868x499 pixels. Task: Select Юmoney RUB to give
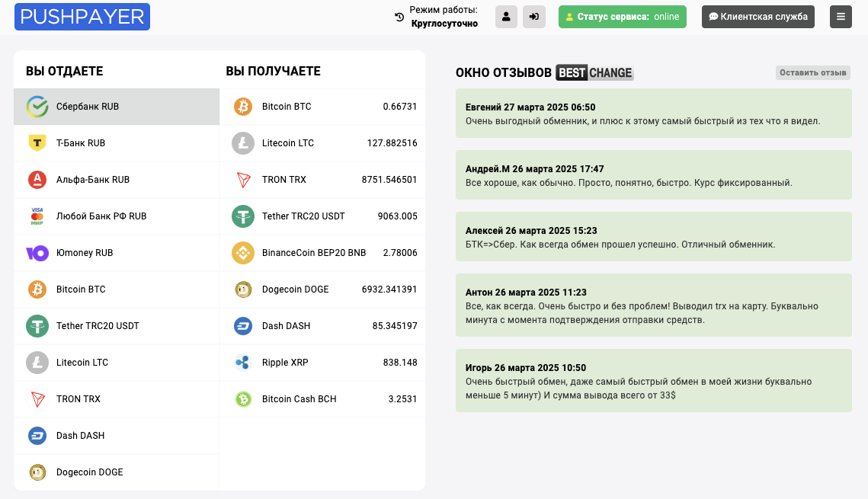(117, 253)
